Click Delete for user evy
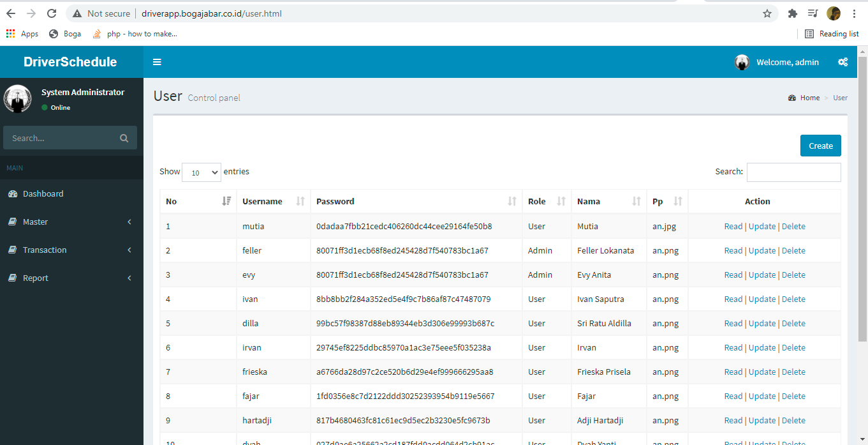The height and width of the screenshot is (445, 868). point(793,275)
